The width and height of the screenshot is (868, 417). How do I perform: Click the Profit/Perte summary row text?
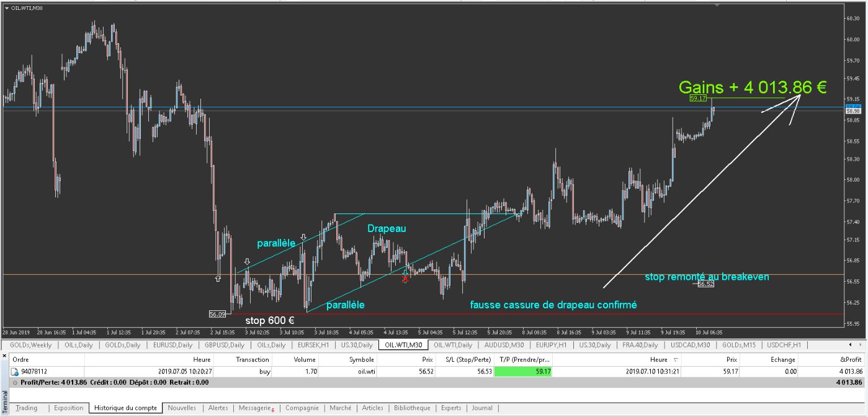(114, 383)
